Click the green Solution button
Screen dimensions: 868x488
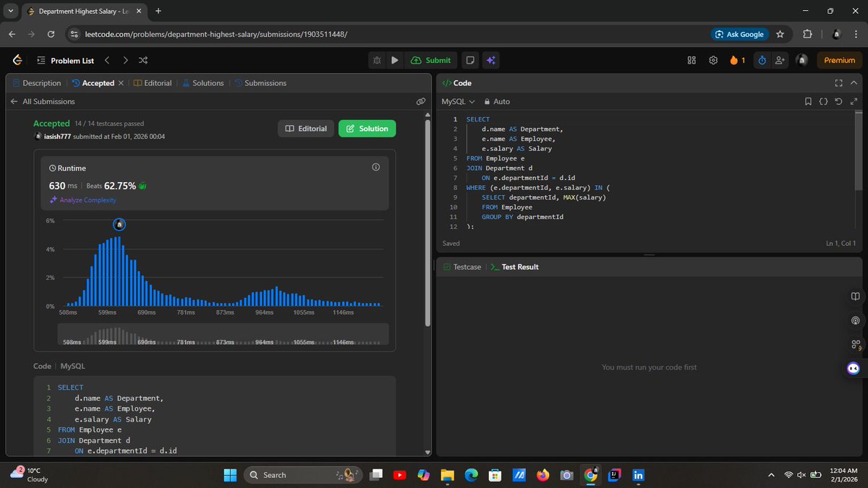click(x=367, y=129)
